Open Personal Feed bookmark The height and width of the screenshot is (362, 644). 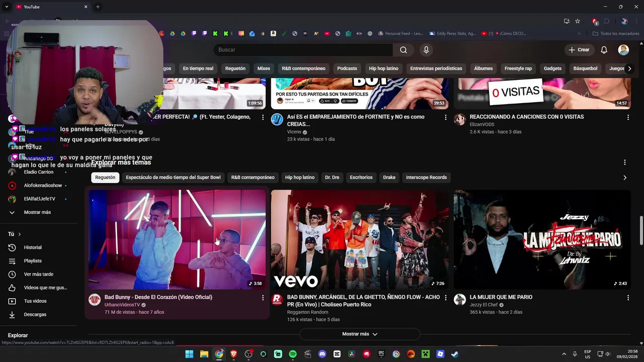click(400, 34)
